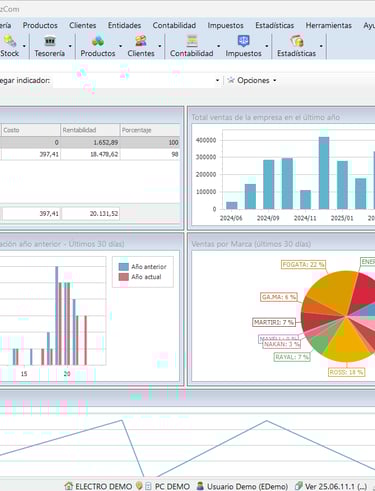Open the Estadísticas toolbar icon
The width and height of the screenshot is (375, 491).
296,41
